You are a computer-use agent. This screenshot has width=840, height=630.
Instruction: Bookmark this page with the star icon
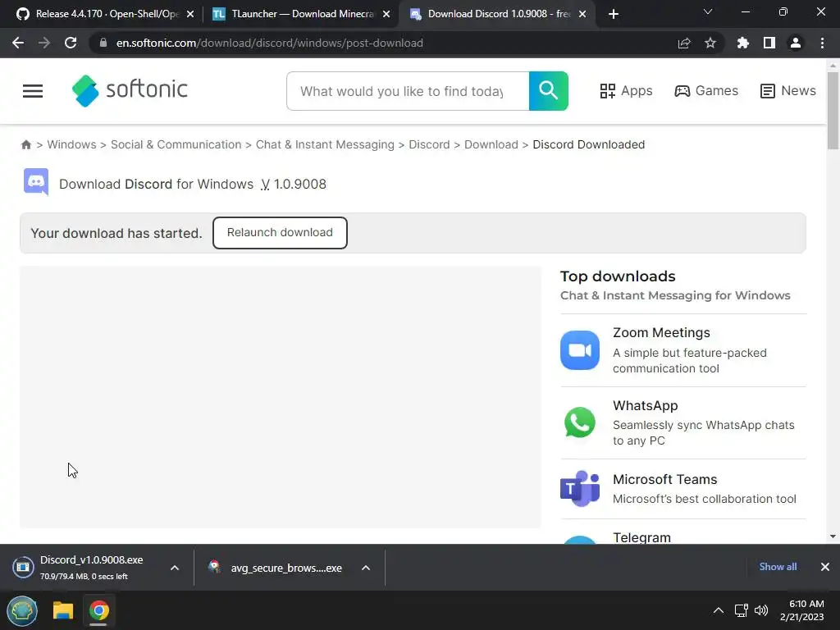(x=710, y=43)
